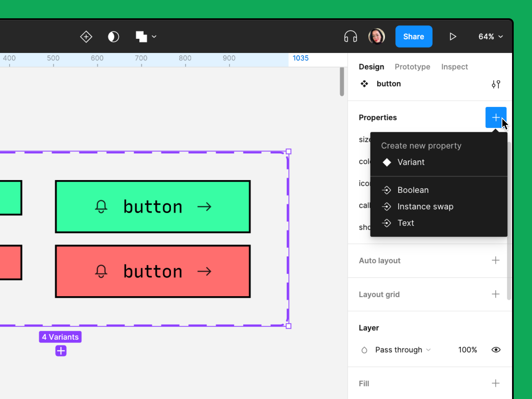Switch to the Inspect tab

[x=454, y=67]
